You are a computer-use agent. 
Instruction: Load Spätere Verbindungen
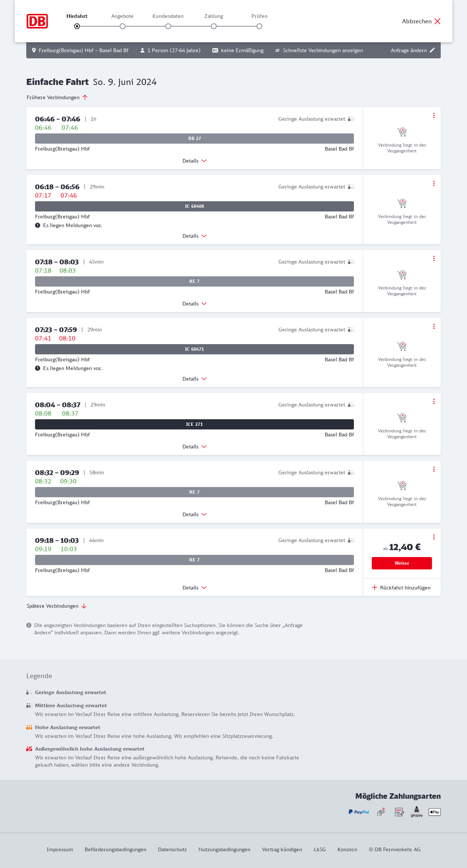point(56,606)
